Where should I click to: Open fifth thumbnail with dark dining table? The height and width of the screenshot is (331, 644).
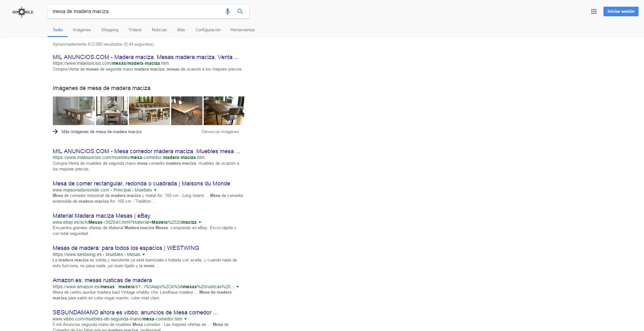pyautogui.click(x=224, y=111)
